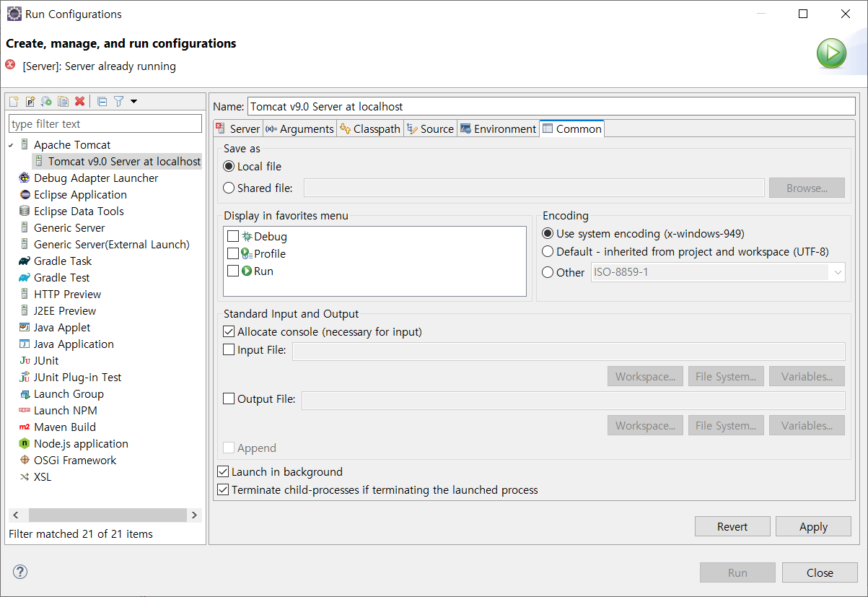Collapse the Apache Tomcat tree node
Screen dimensions: 868x597
pos(11,145)
